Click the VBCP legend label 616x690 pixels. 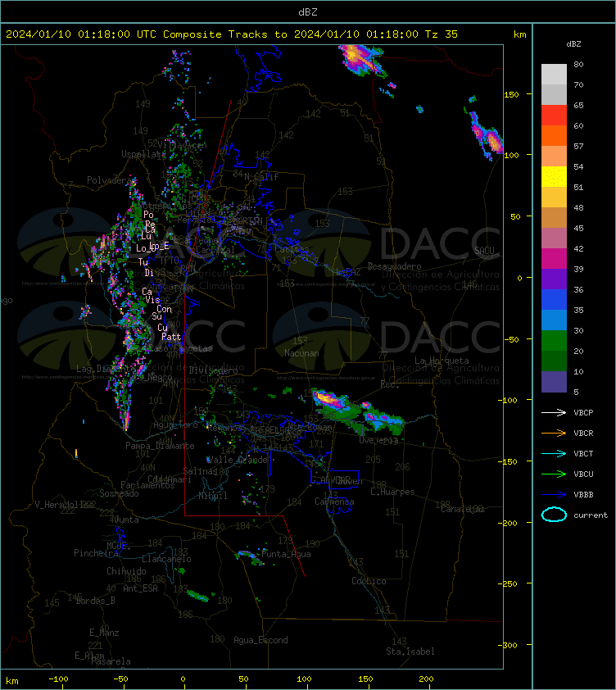583,412
